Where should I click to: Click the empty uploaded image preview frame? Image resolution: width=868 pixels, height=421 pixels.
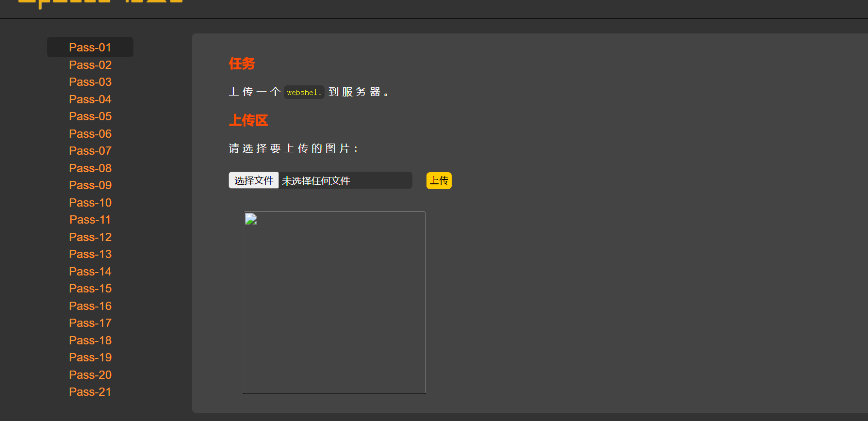click(334, 310)
